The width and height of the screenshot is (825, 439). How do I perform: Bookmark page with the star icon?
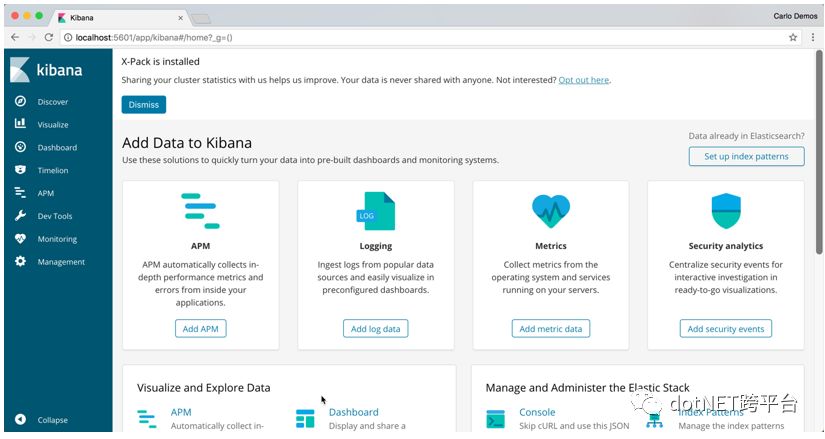point(793,37)
